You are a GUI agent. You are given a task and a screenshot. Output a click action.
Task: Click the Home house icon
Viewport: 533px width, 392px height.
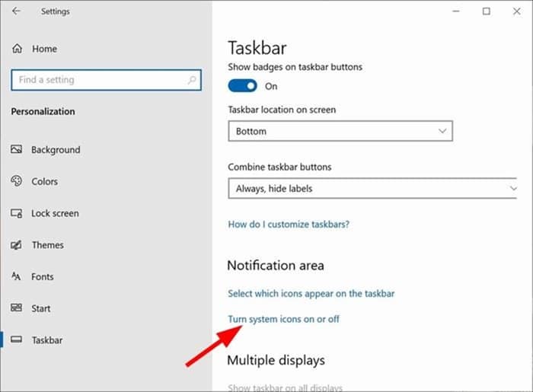[17, 49]
